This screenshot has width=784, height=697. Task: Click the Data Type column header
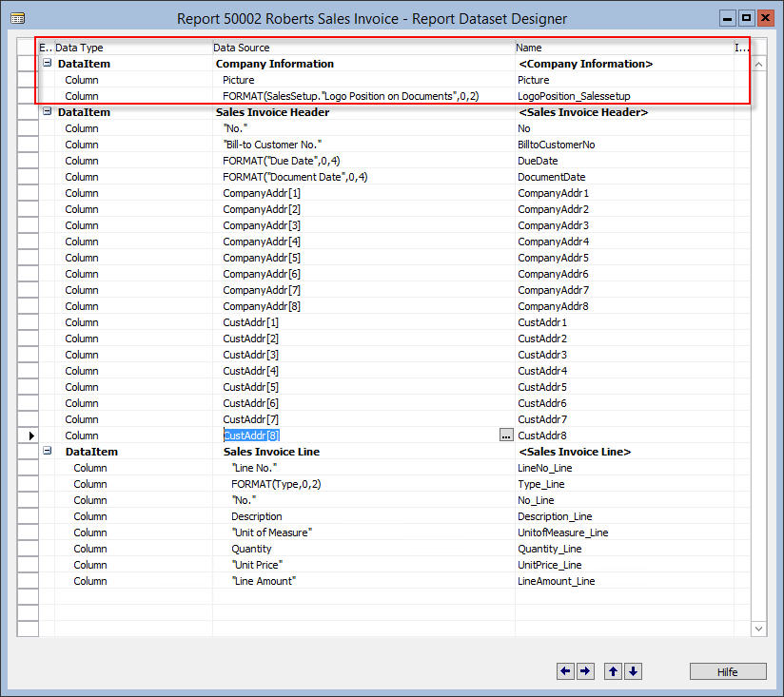tap(133, 48)
